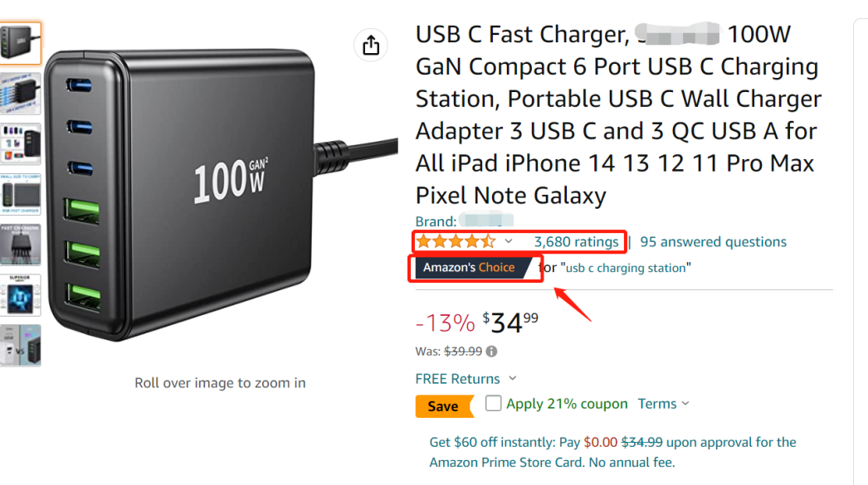The image size is (868, 485).
Task: Select the 'Superior' chip thumbnail
Action: (x=20, y=295)
